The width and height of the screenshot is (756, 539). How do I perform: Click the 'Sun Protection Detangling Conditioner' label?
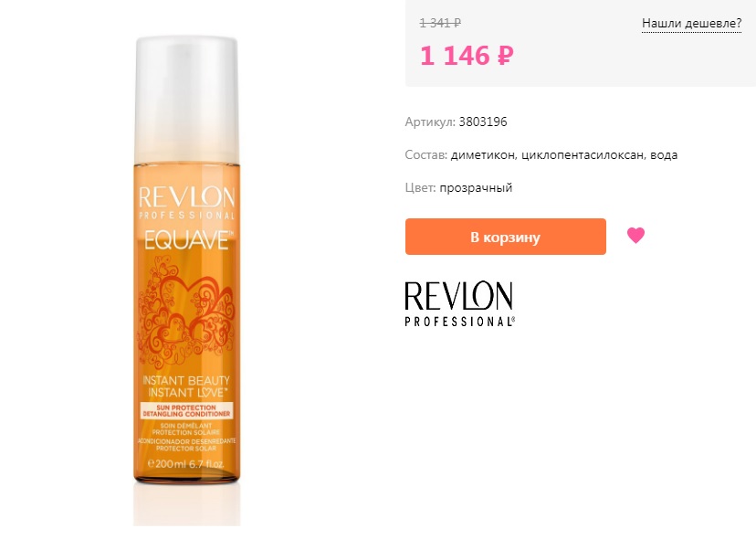186,410
